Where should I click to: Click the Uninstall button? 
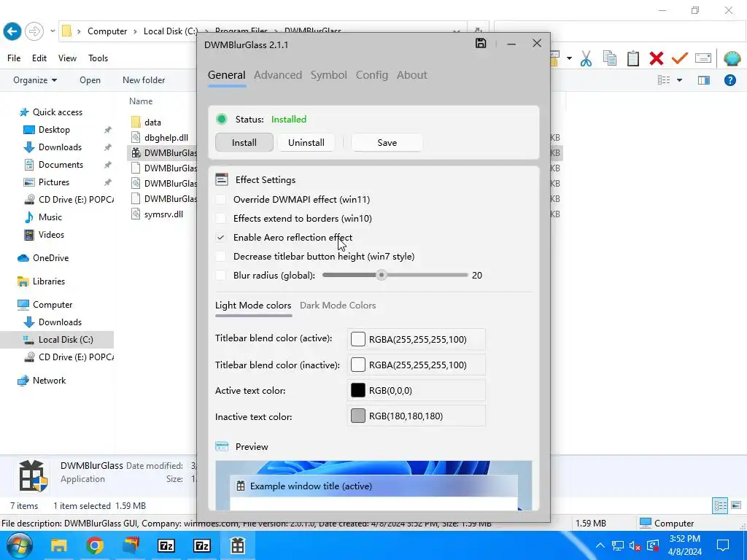tap(306, 142)
